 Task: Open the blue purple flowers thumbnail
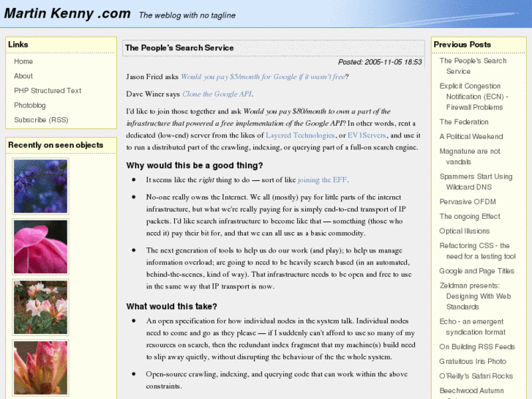(41, 186)
